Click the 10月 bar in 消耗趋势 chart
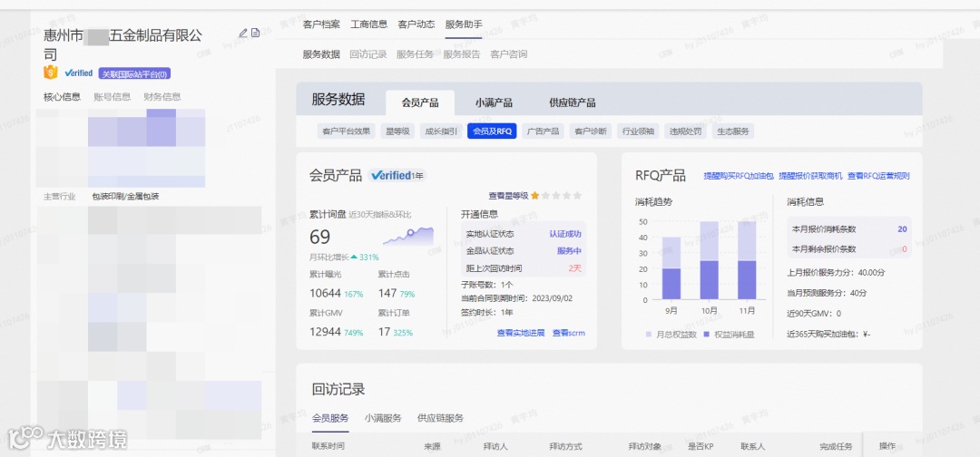Screen dimensions: 980x457 tap(709, 260)
